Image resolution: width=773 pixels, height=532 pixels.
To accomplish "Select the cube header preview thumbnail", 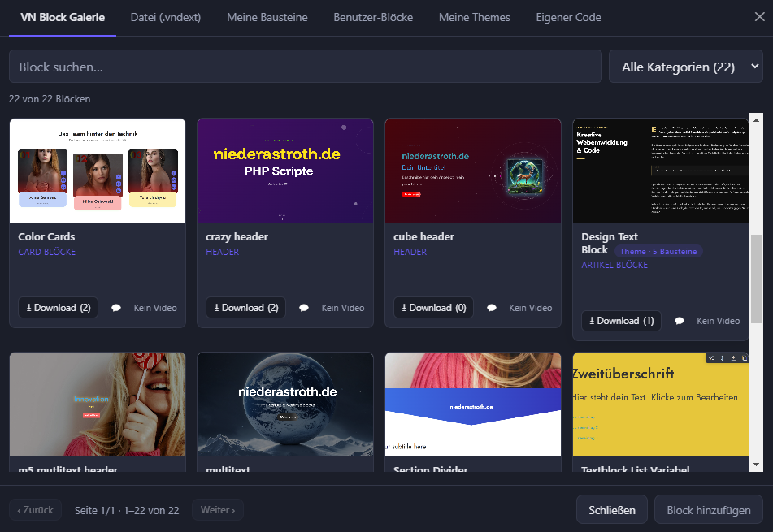I will (473, 171).
